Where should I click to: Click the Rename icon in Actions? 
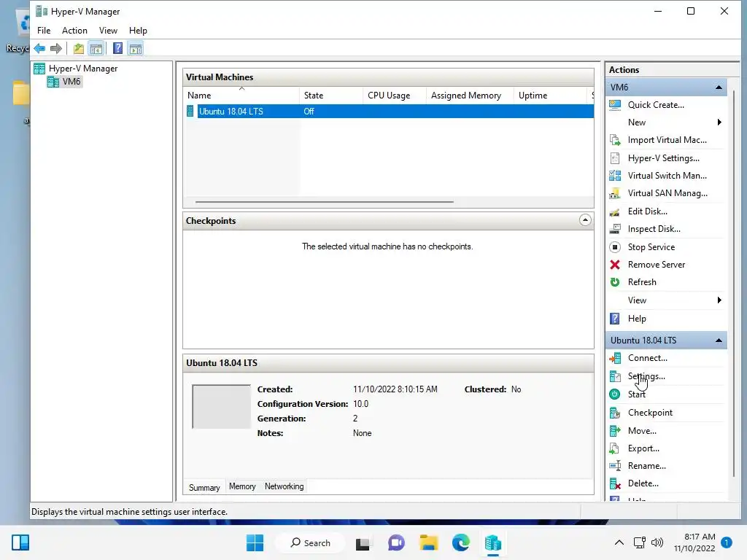click(615, 466)
